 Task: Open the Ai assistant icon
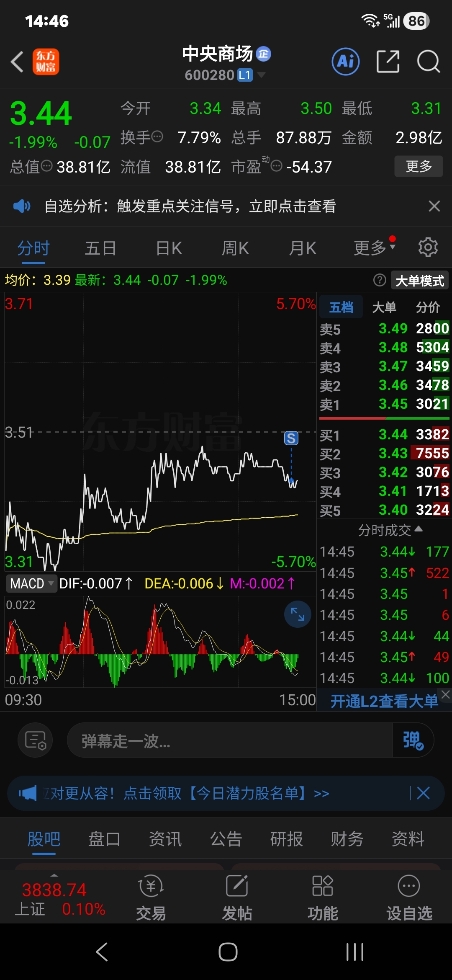[346, 62]
